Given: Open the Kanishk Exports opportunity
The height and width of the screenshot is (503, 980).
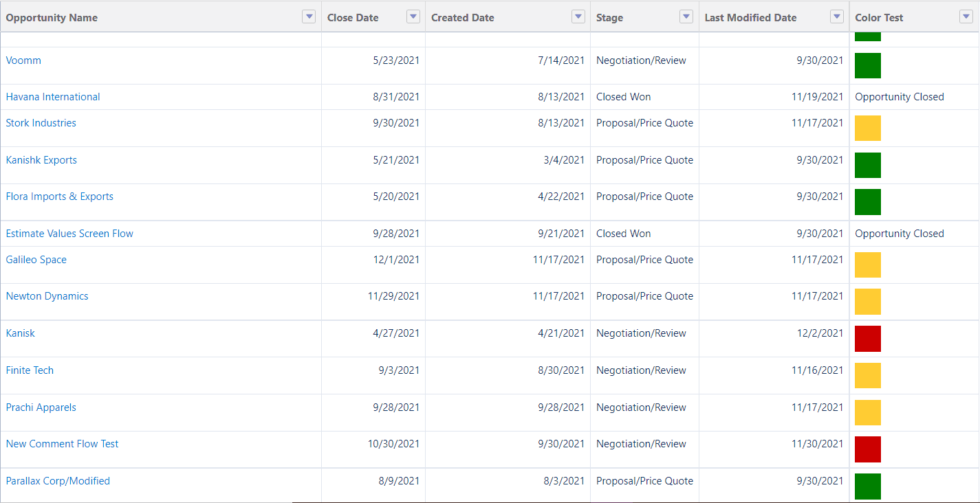Looking at the screenshot, I should click(41, 160).
